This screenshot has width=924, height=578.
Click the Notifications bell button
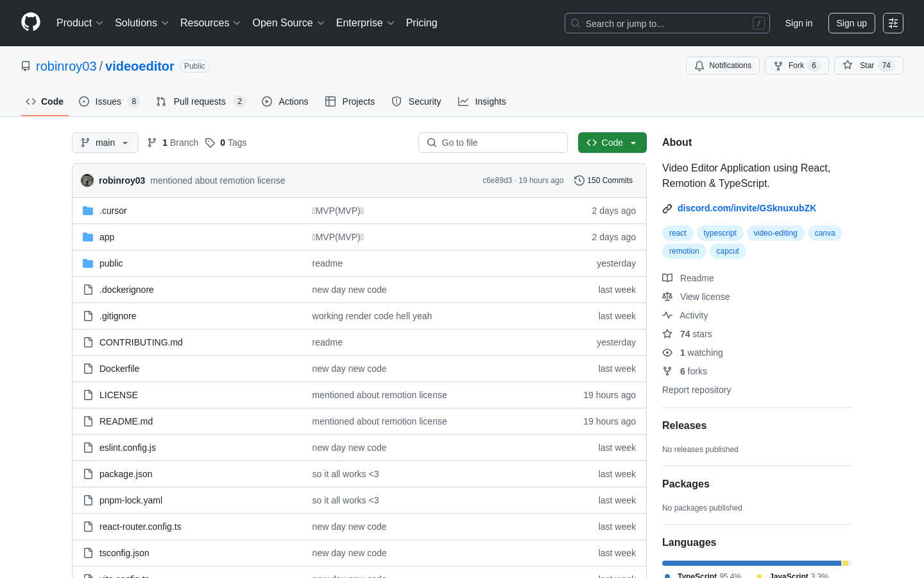(723, 66)
